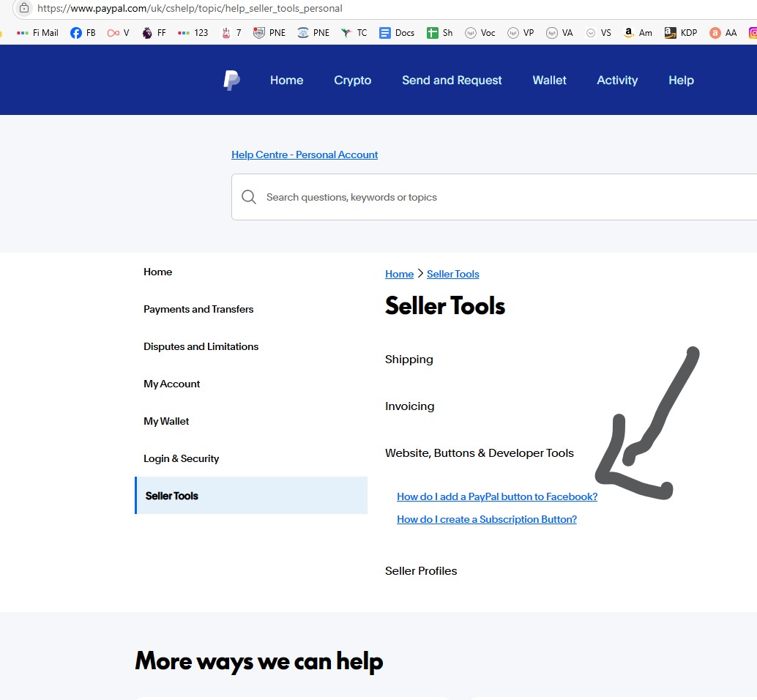Open Wallet in the top navigation
757x700 pixels.
coord(549,80)
